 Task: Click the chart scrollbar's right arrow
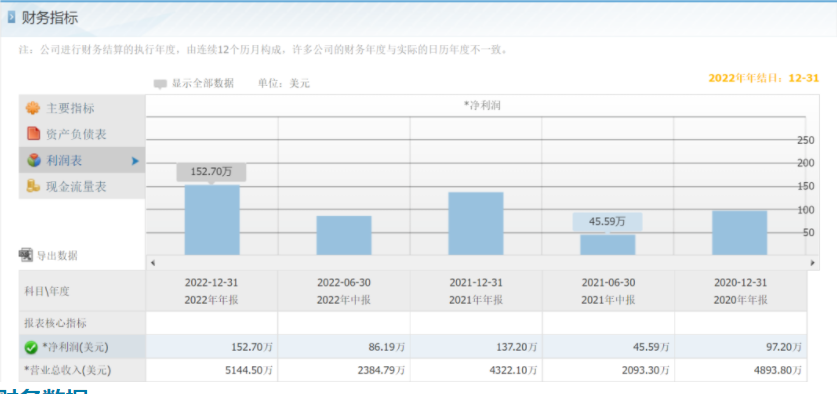point(812,263)
